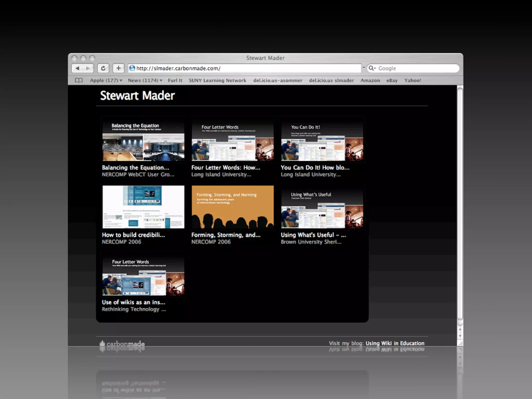
Task: Click 'Rethinking Technology ...' subtitle
Action: (134, 309)
